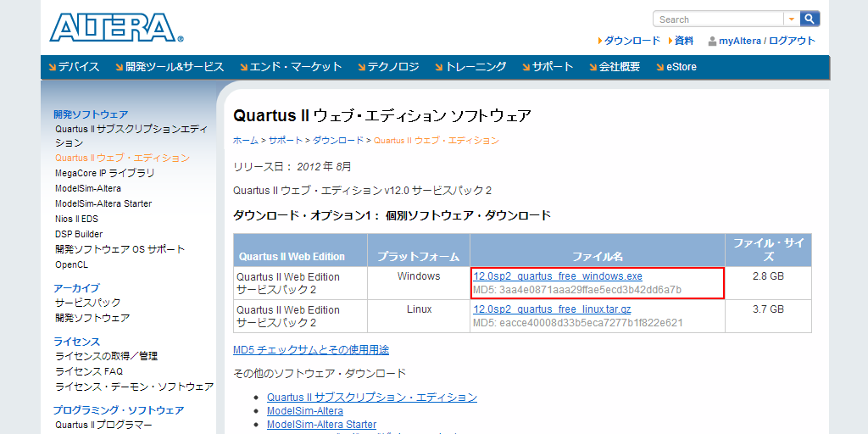This screenshot has width=868, height=434.
Task: Open ライセンスの取得/管理 sidebar link
Action: [x=106, y=356]
